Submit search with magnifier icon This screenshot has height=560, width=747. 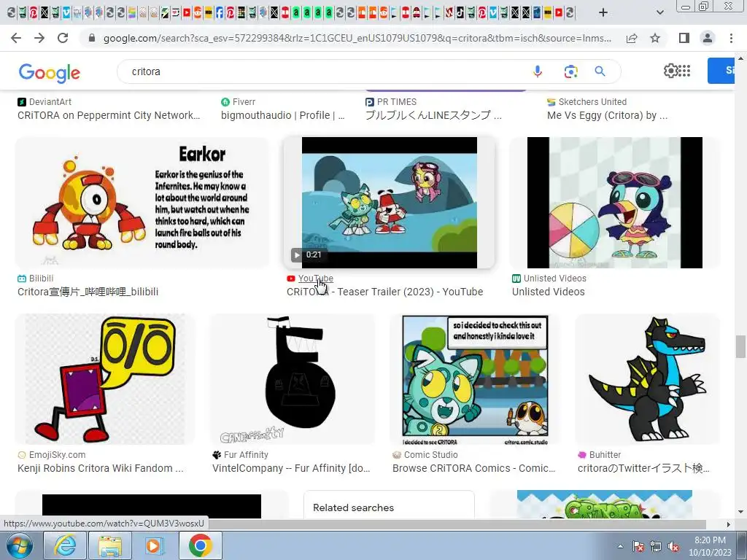600,71
